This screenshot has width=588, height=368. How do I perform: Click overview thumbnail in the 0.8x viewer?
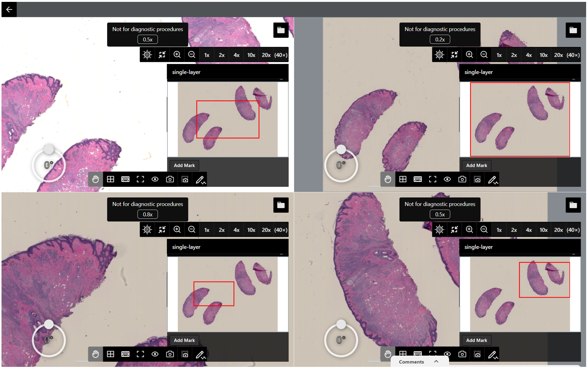[x=228, y=294]
